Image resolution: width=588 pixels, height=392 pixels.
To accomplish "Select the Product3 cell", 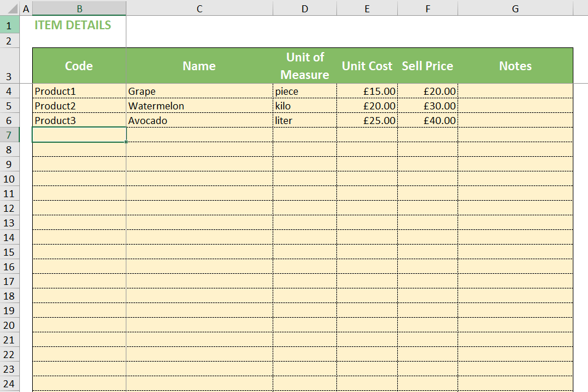I will tap(79, 121).
